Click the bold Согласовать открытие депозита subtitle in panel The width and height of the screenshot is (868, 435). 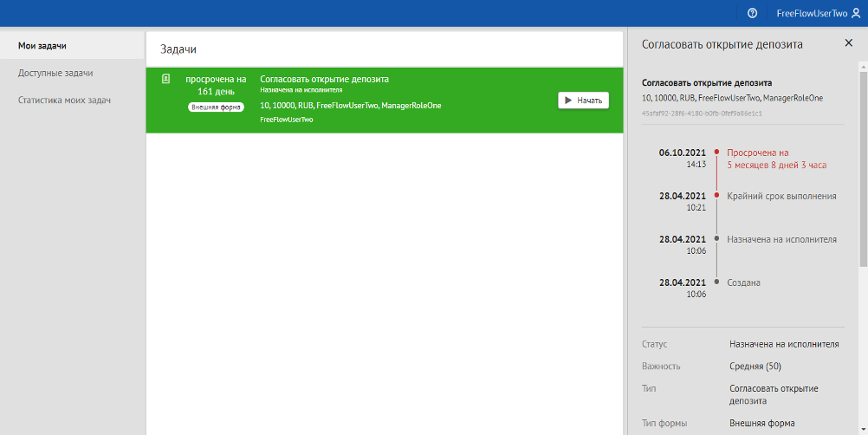click(706, 83)
